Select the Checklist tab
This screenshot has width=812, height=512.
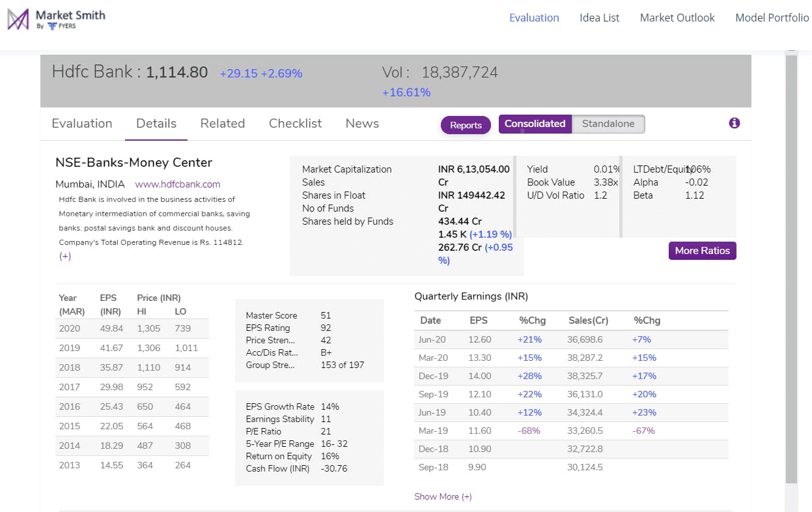(x=296, y=123)
